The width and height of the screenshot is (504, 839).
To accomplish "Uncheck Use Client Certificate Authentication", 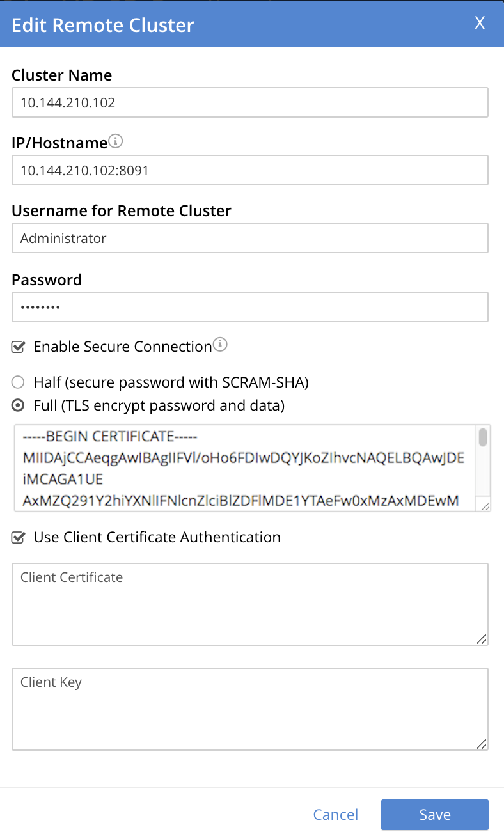I will (x=19, y=537).
